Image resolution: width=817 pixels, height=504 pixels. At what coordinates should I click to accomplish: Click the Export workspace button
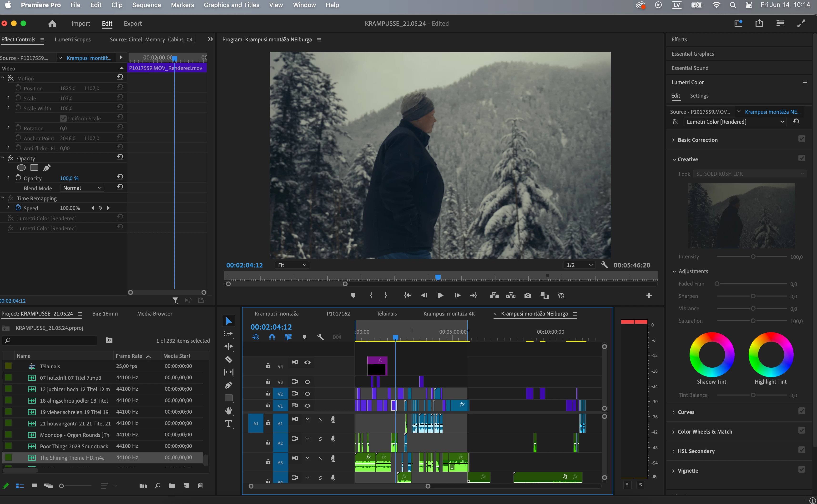[132, 24]
